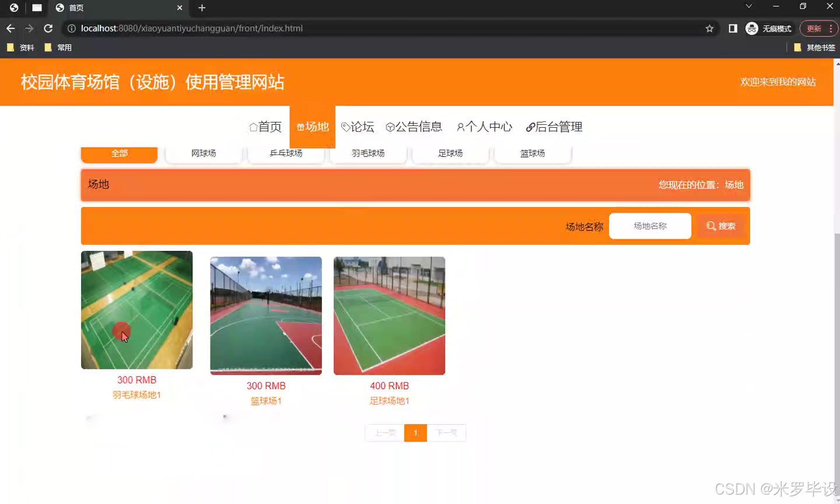This screenshot has height=504, width=840.
Task: Enable the 羽毛球场 filter
Action: click(368, 153)
